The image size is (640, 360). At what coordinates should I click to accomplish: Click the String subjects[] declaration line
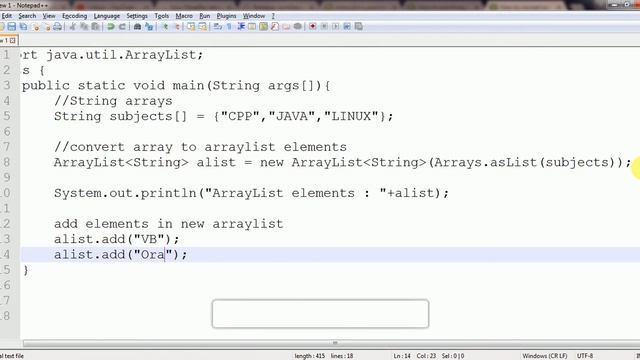coord(224,116)
